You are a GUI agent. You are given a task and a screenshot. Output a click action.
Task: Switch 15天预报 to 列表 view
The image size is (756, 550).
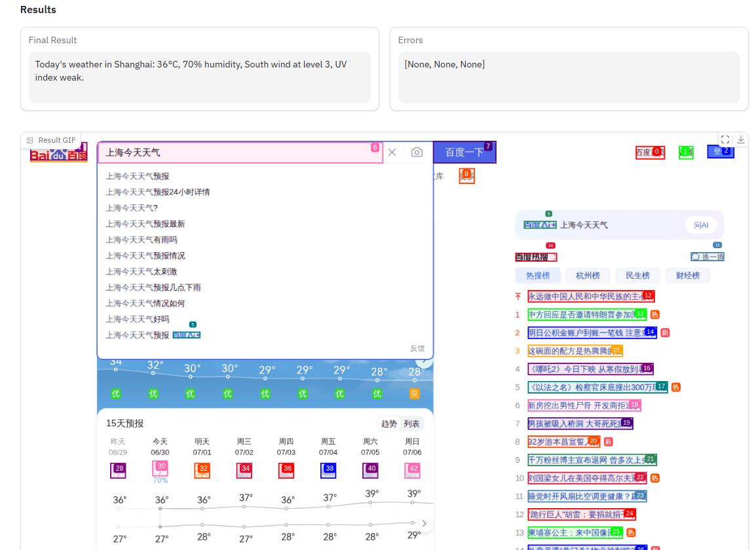(411, 424)
